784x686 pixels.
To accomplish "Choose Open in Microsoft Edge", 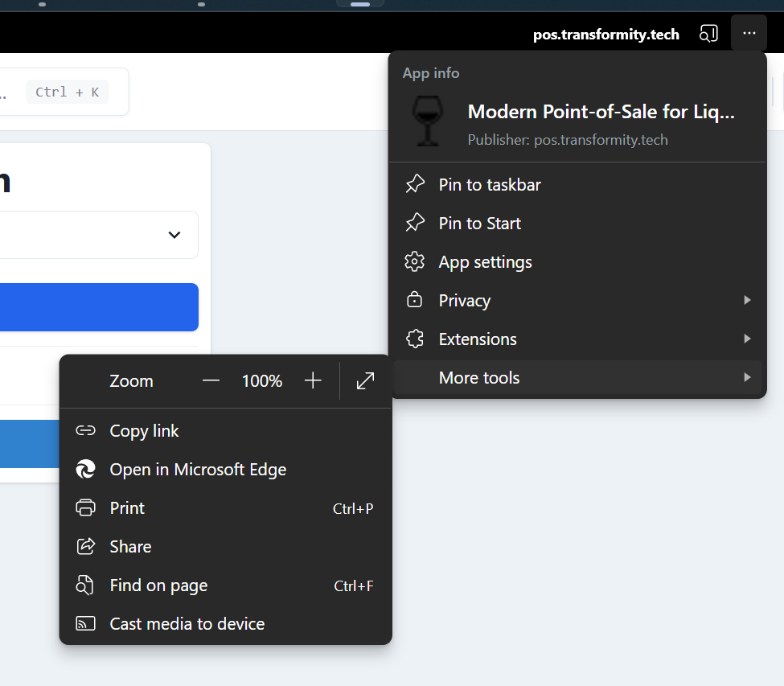I will tap(198, 470).
